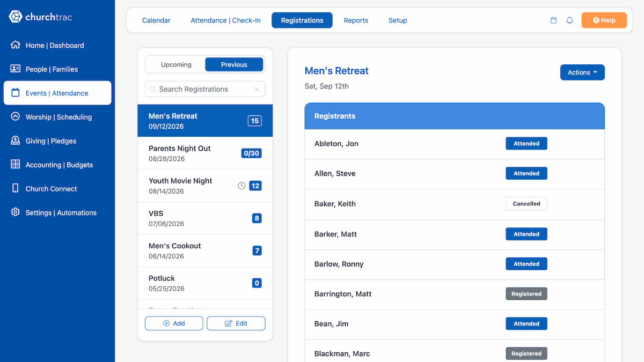
Task: Toggle Ableton, Jon Attended status
Action: [x=526, y=144]
